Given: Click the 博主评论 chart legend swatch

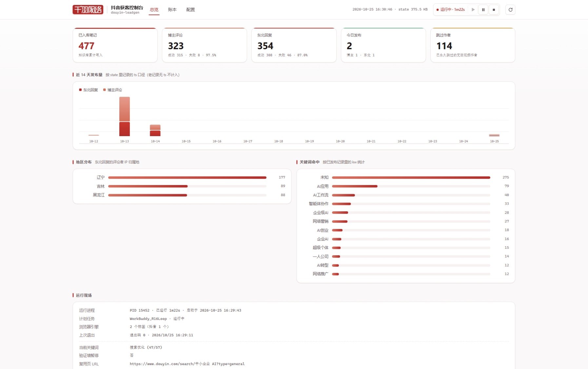Looking at the screenshot, I should [105, 90].
